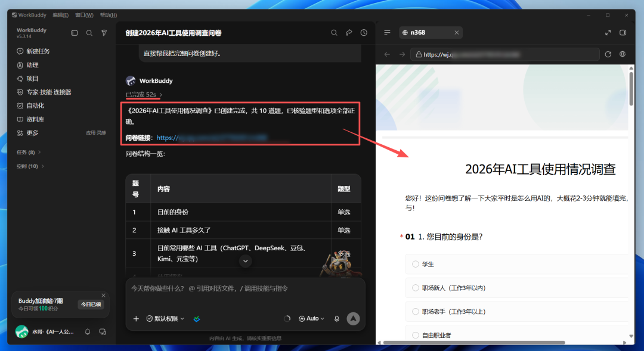Screen dimensions: 644x351
Task: Open search in the WorkBuddy sidebar
Action: coord(89,33)
